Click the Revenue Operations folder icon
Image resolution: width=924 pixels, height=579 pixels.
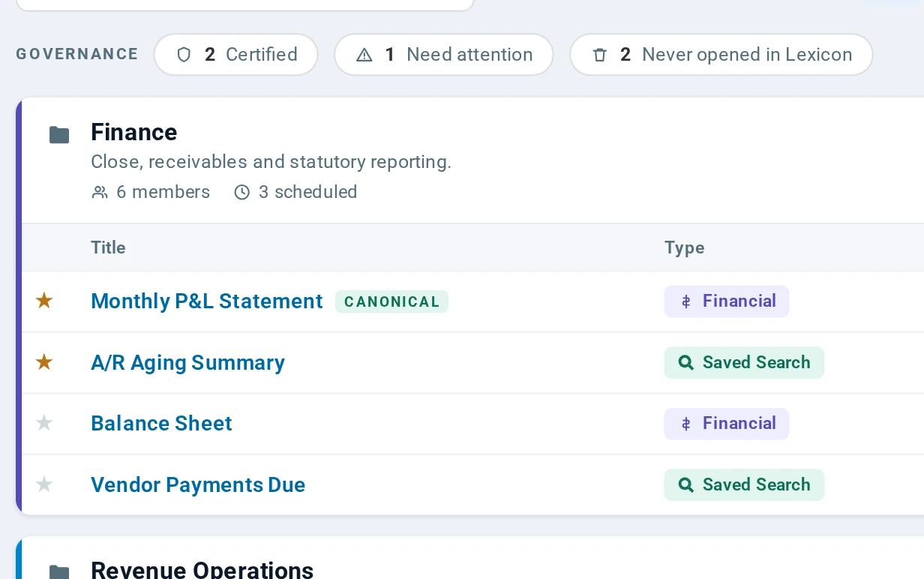pos(59,572)
